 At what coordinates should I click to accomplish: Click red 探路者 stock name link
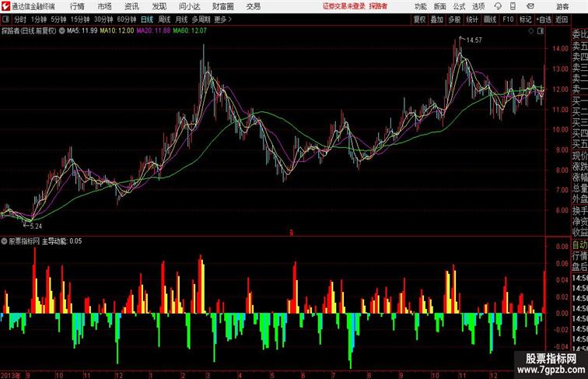click(x=378, y=6)
